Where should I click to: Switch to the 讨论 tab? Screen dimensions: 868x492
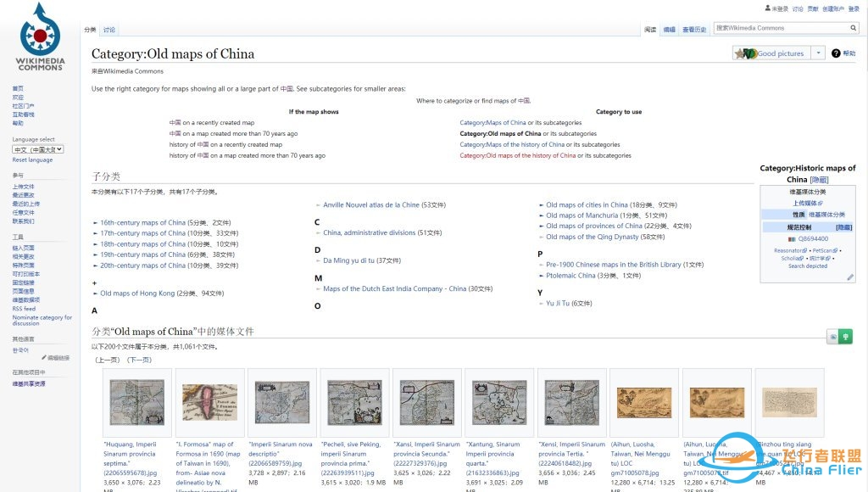tap(109, 30)
